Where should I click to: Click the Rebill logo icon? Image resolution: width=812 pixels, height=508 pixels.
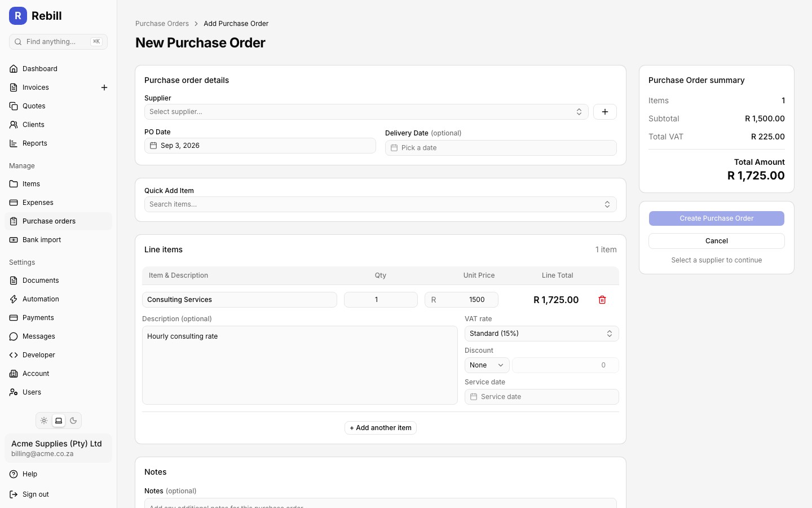18,16
